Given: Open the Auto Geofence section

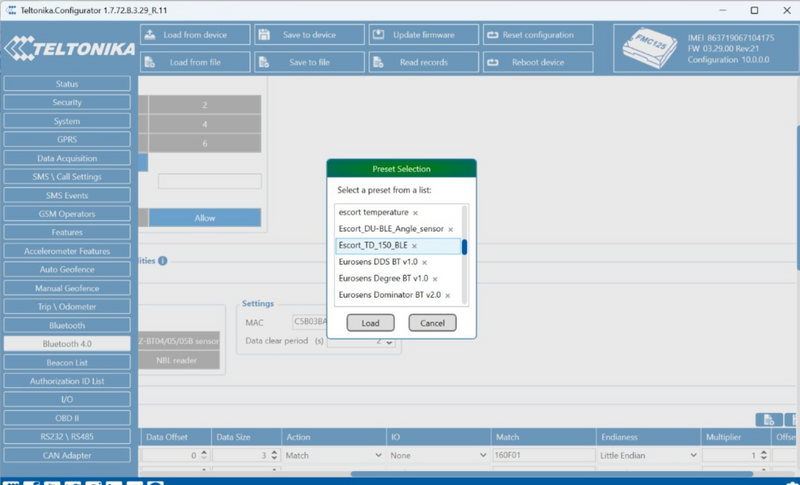Looking at the screenshot, I should pos(67,269).
